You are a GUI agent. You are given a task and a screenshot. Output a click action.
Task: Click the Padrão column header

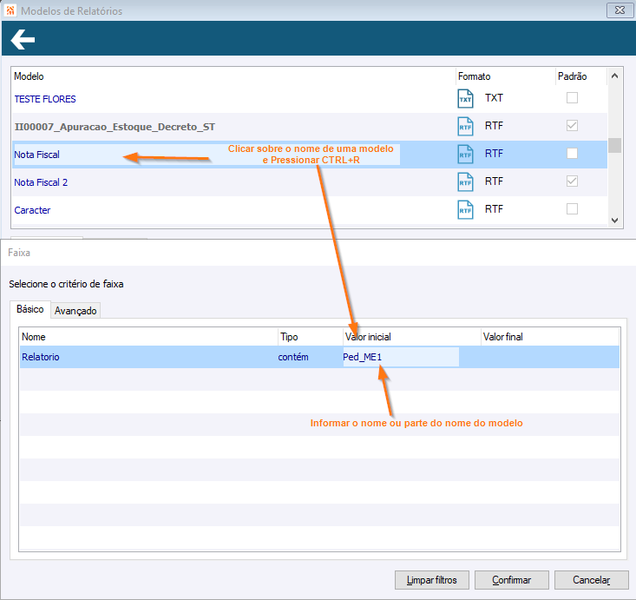pyautogui.click(x=572, y=76)
